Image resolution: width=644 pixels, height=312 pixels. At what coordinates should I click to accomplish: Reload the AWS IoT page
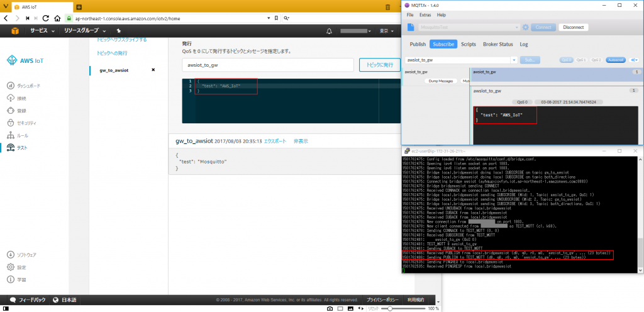46,18
